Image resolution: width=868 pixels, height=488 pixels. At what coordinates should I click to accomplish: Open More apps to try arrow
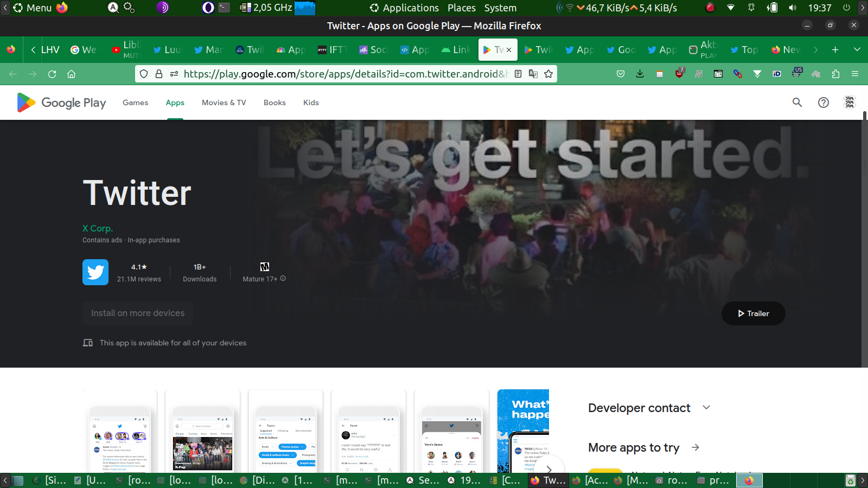[x=695, y=447]
